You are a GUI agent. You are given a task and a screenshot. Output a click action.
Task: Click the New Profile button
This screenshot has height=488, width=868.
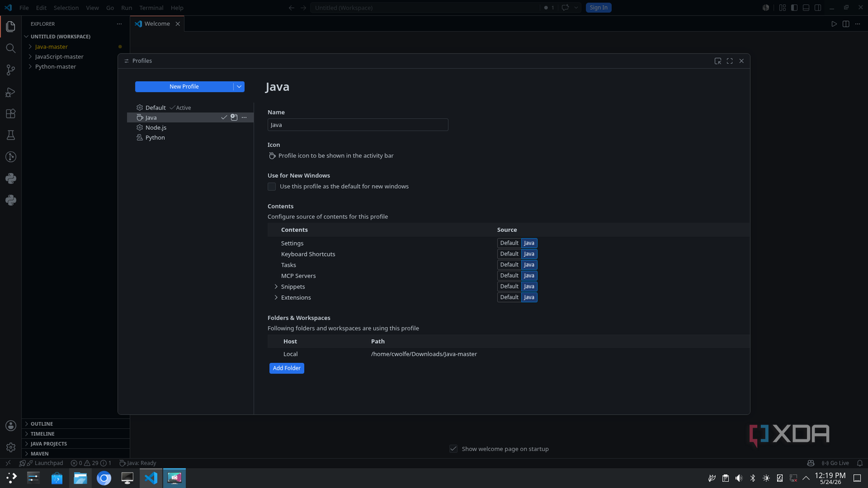pyautogui.click(x=184, y=87)
